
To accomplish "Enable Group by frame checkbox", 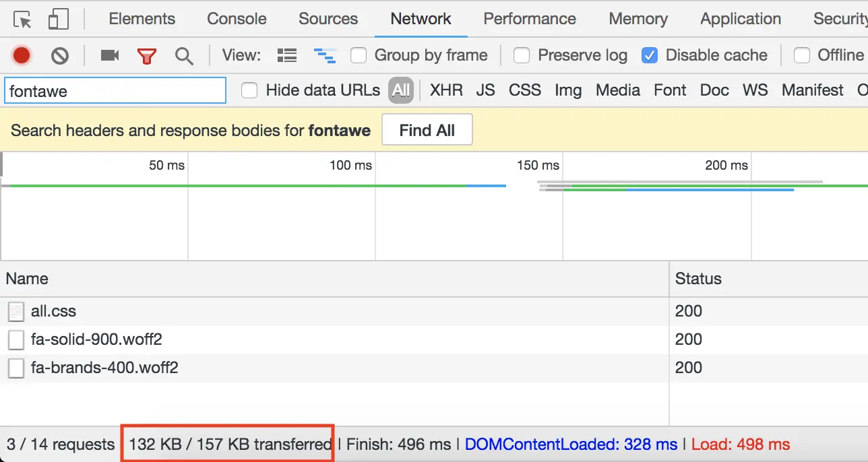I will point(359,55).
